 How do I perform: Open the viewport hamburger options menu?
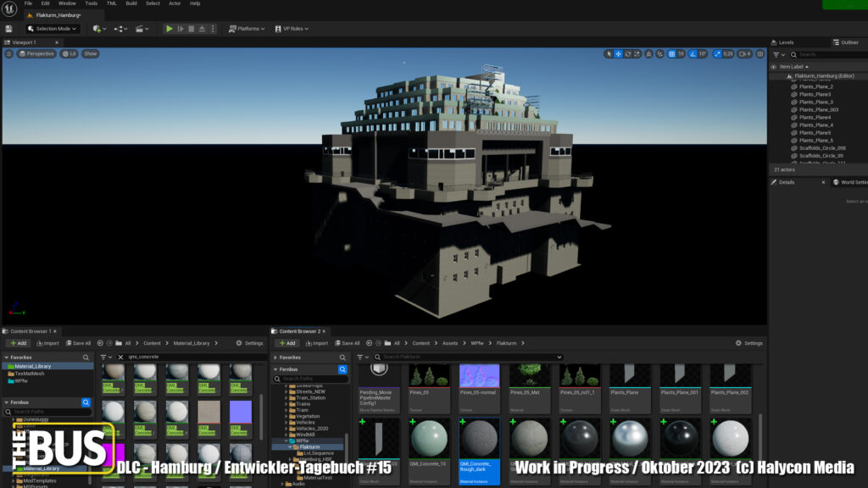[x=9, y=53]
